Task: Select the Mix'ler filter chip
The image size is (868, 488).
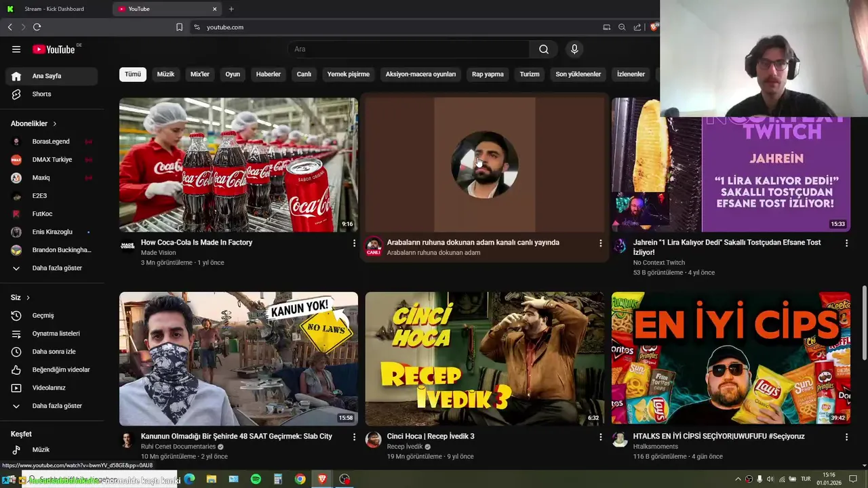Action: [x=200, y=74]
